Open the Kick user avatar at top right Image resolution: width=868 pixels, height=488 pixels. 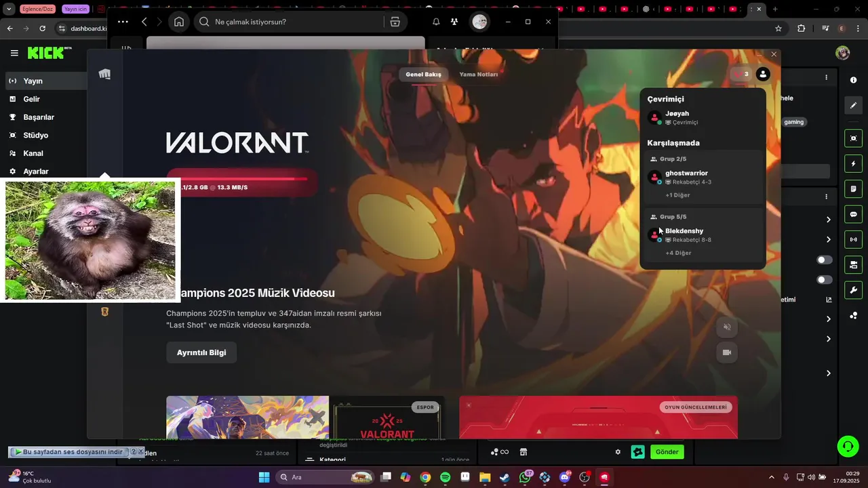click(843, 53)
